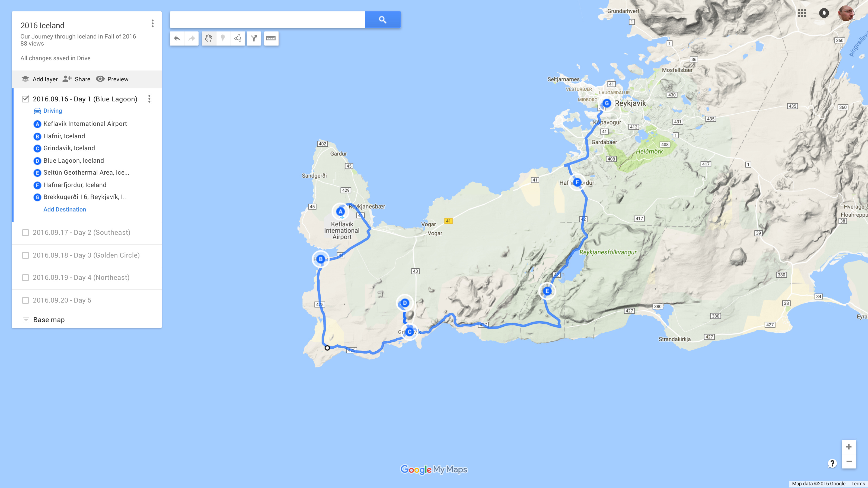This screenshot has width=868, height=488.
Task: Open the Preview option
Action: [112, 79]
